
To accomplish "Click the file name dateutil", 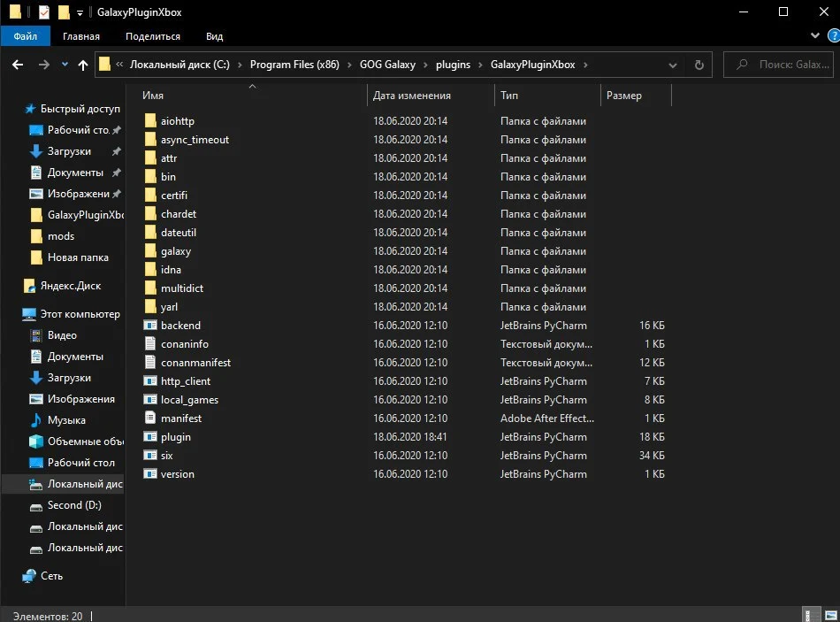I will coord(179,232).
